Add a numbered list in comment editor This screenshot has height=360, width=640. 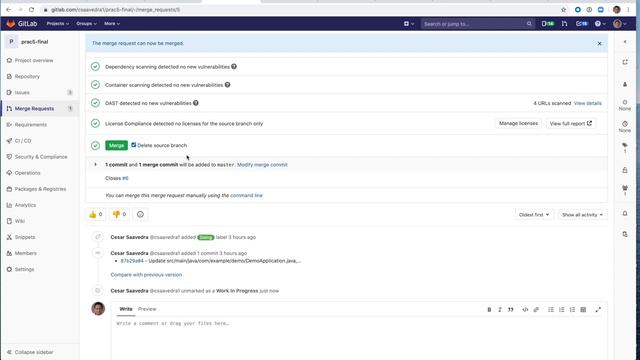click(x=562, y=310)
